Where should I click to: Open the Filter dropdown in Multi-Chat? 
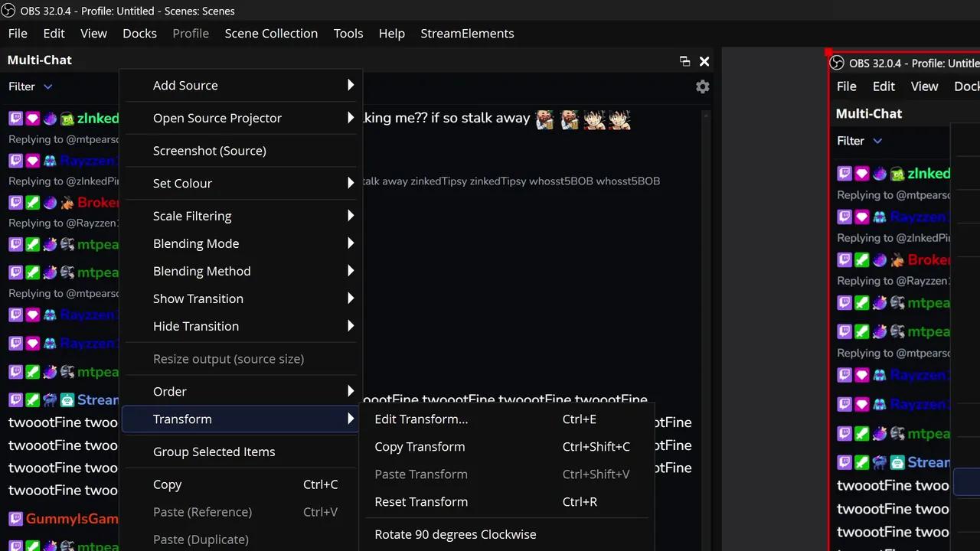pos(31,86)
